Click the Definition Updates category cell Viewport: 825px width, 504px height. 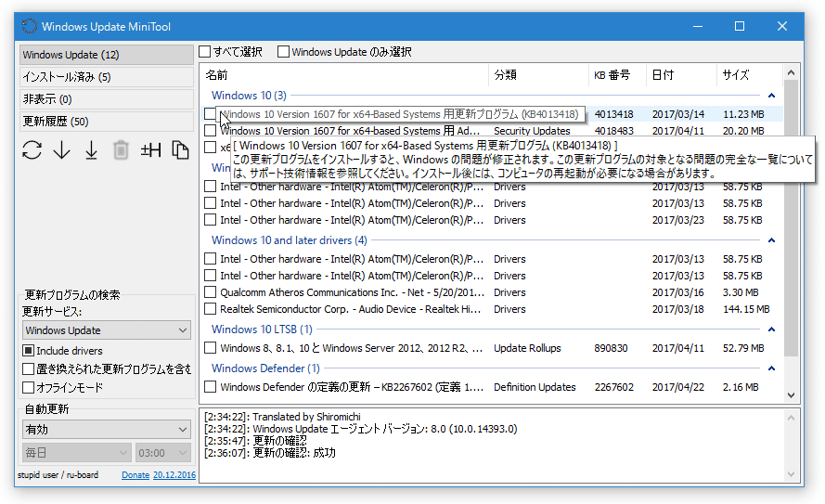click(x=535, y=387)
